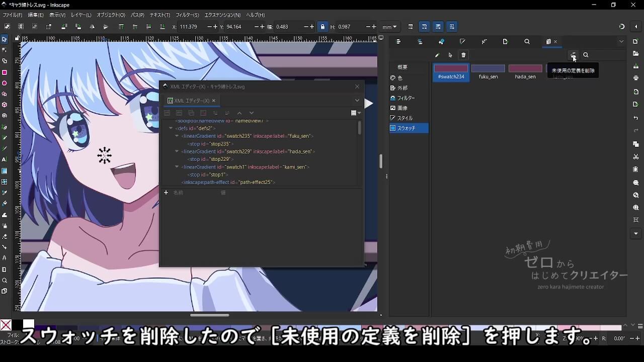Select フィルター category in resources list
Viewport: 644px width, 362px height.
(x=409, y=98)
